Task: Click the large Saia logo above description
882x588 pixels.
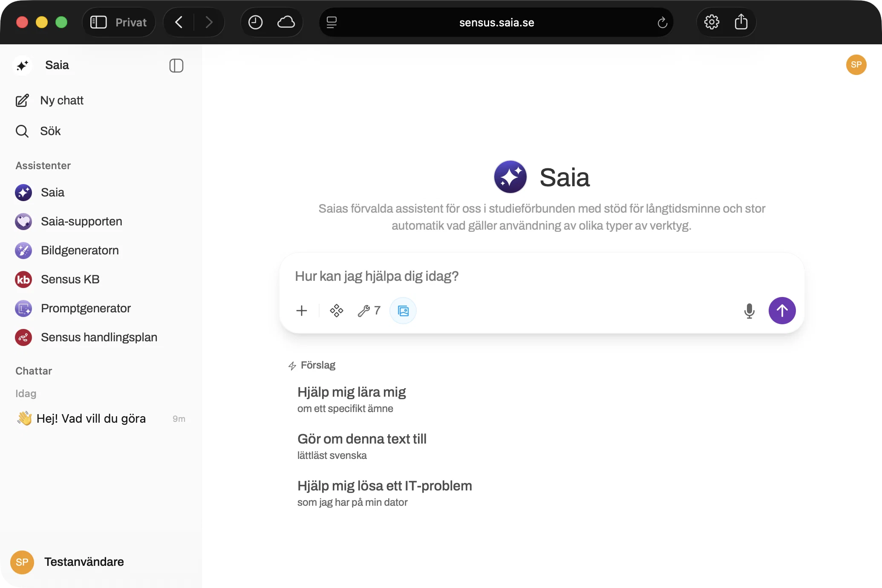Action: click(510, 177)
